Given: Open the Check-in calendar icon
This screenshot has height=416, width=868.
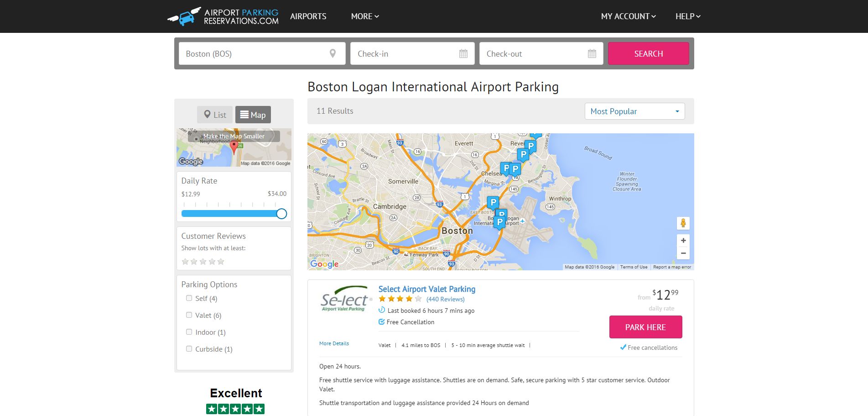Looking at the screenshot, I should [x=463, y=54].
